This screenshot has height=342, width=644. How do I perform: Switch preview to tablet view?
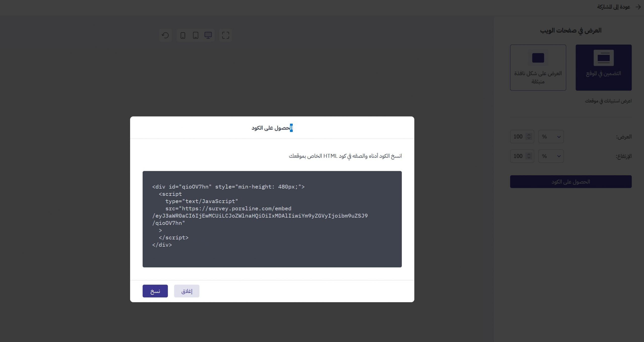click(x=195, y=35)
